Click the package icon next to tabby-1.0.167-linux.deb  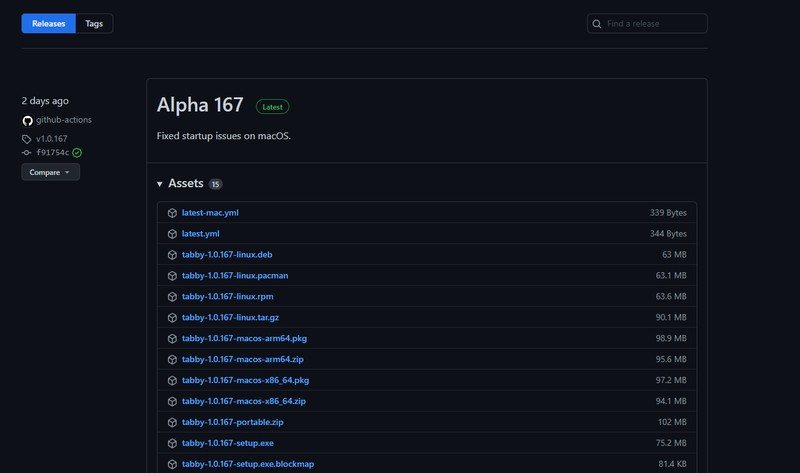pyautogui.click(x=172, y=255)
